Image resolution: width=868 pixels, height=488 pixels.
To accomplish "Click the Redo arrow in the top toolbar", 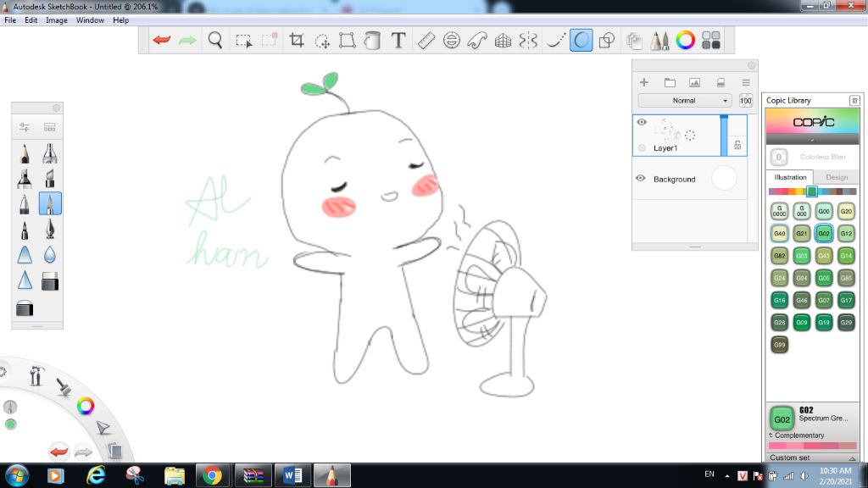I will 187,40.
